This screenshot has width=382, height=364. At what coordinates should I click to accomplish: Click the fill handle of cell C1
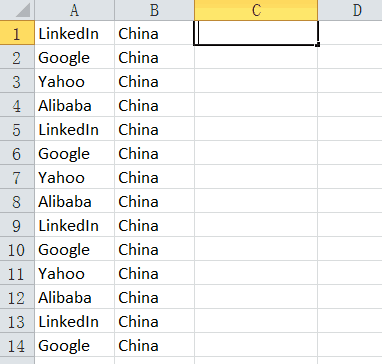click(318, 45)
